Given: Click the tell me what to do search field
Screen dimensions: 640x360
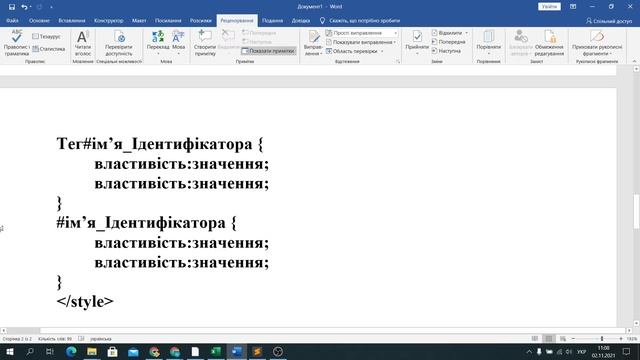Looking at the screenshot, I should [x=364, y=20].
